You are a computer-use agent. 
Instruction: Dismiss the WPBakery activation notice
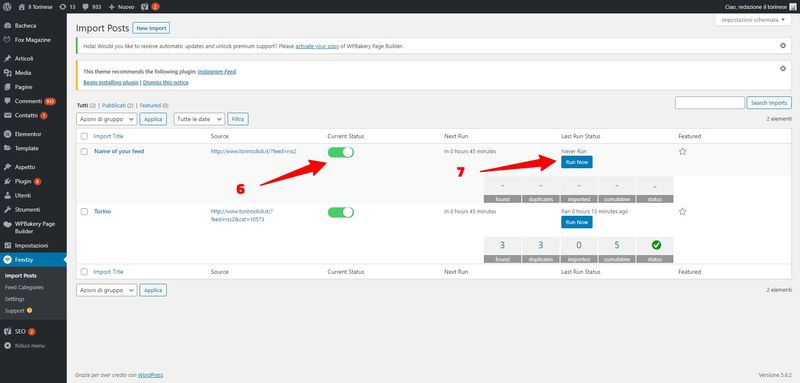click(783, 45)
